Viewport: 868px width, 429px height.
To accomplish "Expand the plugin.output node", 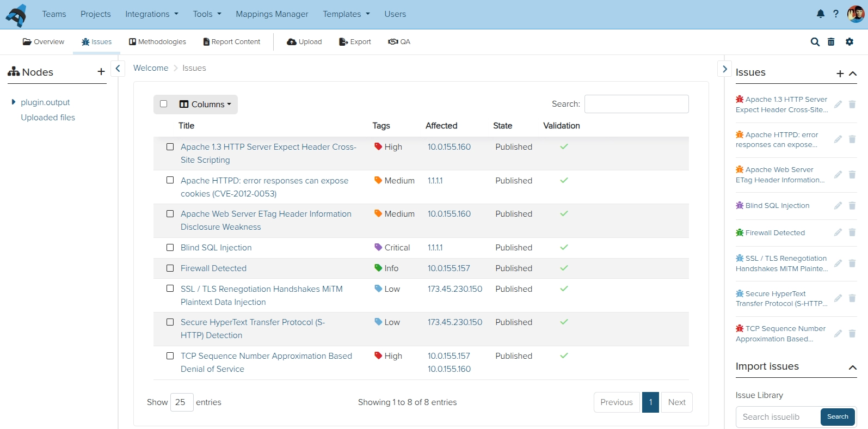I will click(x=14, y=102).
